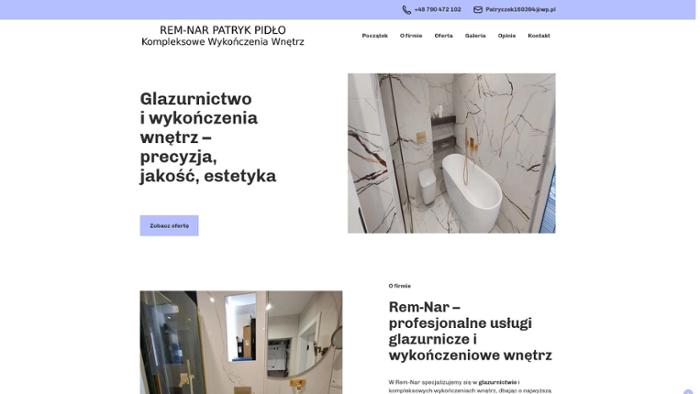Click the Kompleksowe Wykończenia Wnętrz tagline

[223, 42]
